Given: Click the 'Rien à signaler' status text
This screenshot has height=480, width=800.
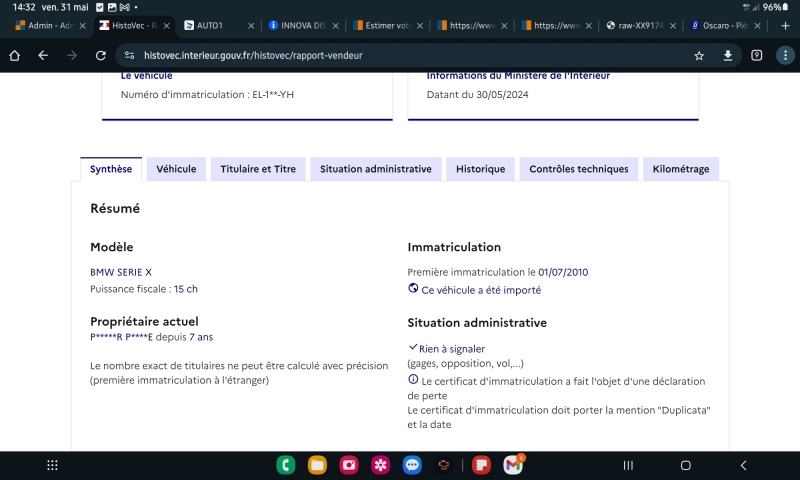Looking at the screenshot, I should [x=452, y=349].
